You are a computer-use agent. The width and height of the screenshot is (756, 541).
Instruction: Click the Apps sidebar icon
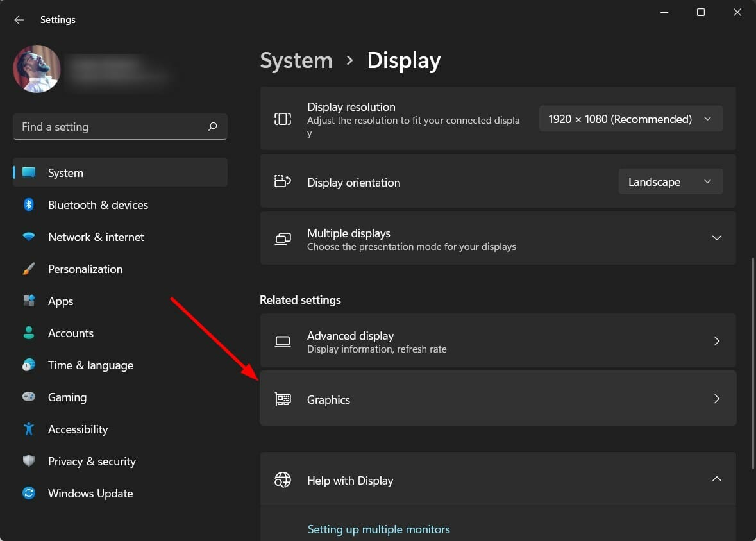[29, 301]
